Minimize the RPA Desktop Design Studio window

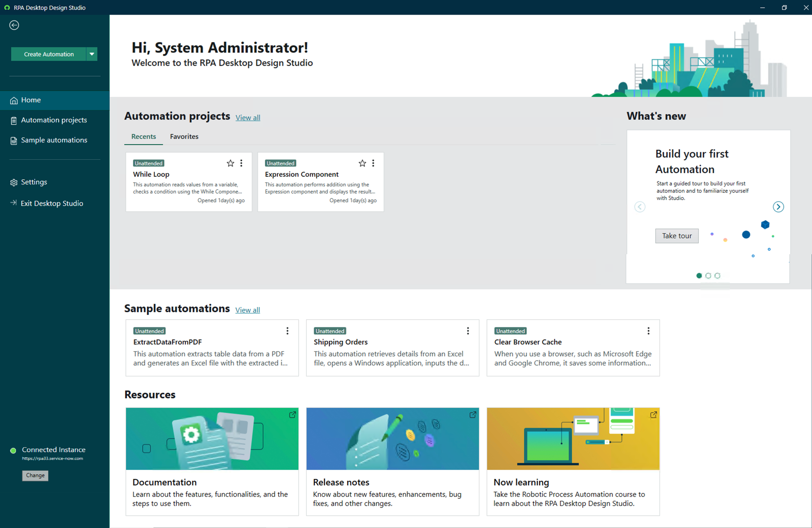(762, 7)
